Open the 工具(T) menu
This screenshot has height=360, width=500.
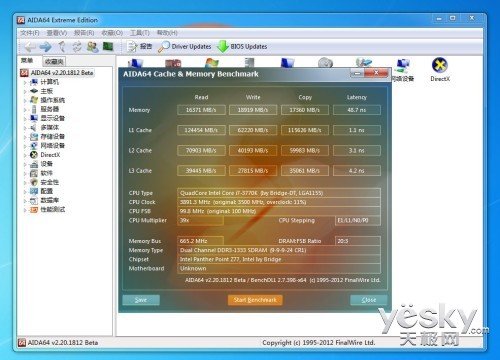point(140,33)
